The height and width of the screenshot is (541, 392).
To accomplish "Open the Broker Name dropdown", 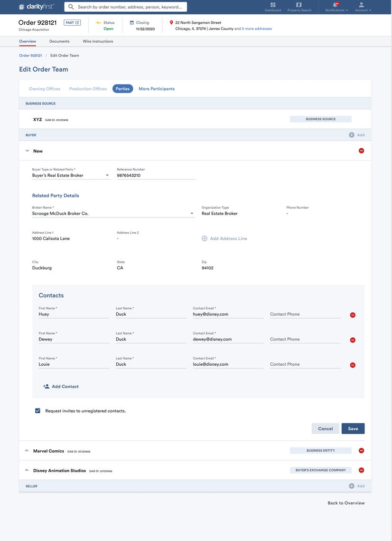I will [192, 214].
